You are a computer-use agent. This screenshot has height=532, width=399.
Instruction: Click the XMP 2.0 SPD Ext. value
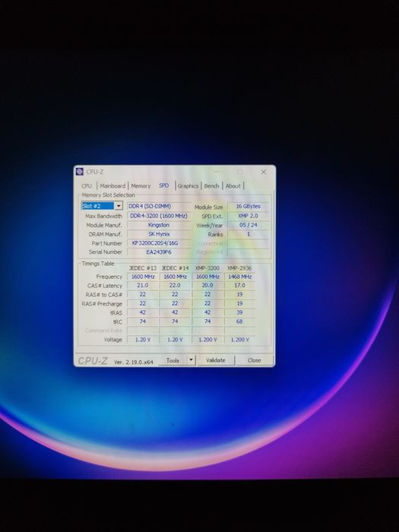click(x=249, y=216)
